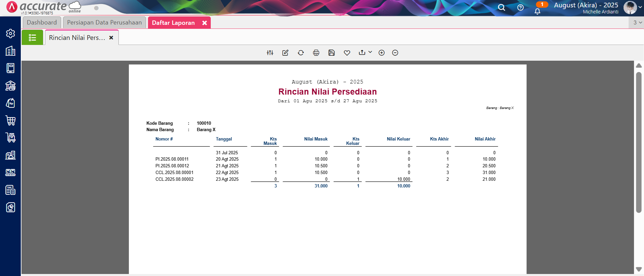Open the shopping cart module in sidebar
The image size is (644, 276).
point(10,120)
